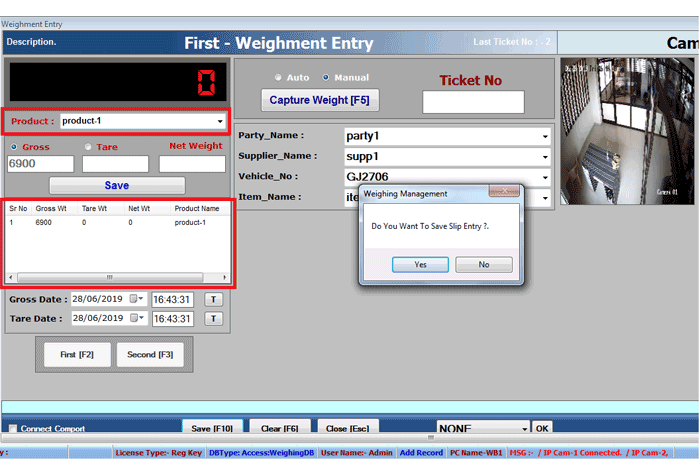
Task: Open the Product dropdown
Action: pyautogui.click(x=220, y=121)
